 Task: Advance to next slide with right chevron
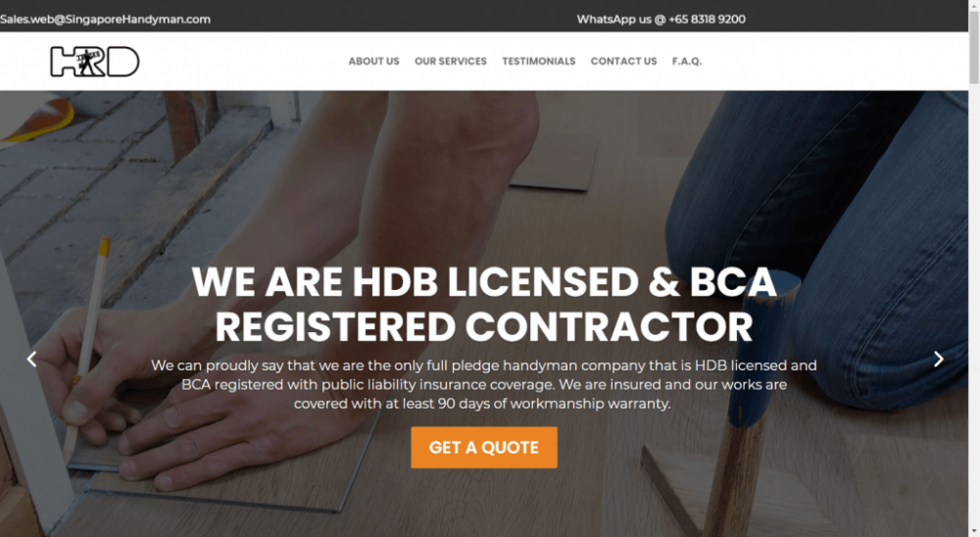point(938,359)
